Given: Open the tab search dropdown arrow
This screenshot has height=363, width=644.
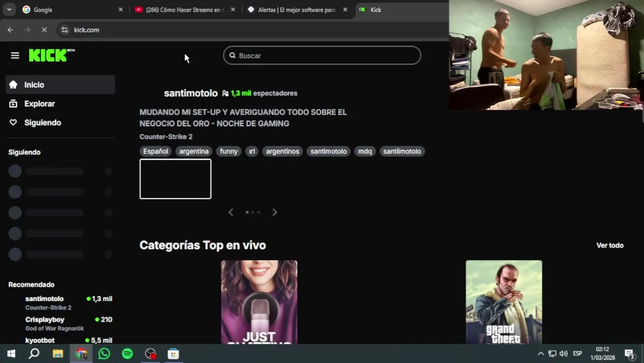Looking at the screenshot, I should coord(9,10).
